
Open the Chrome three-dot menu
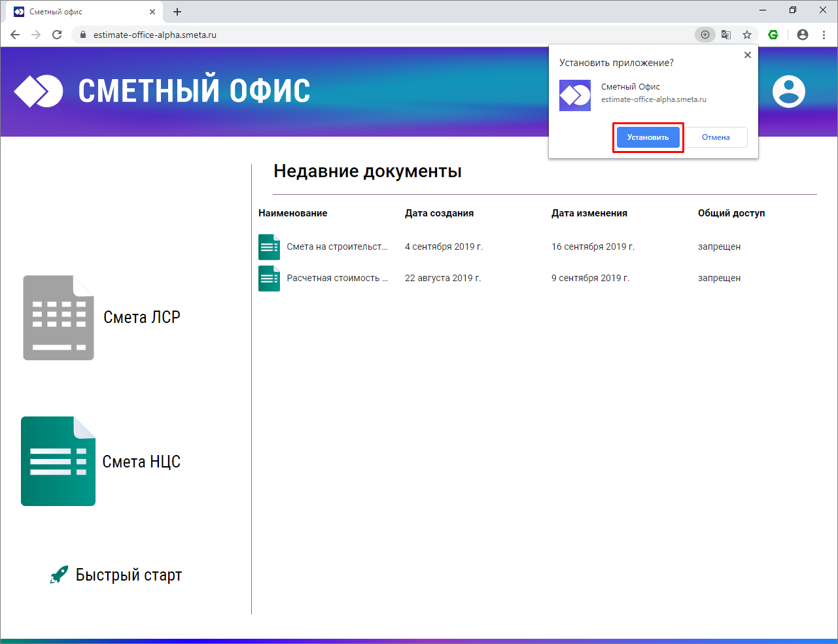click(x=824, y=35)
